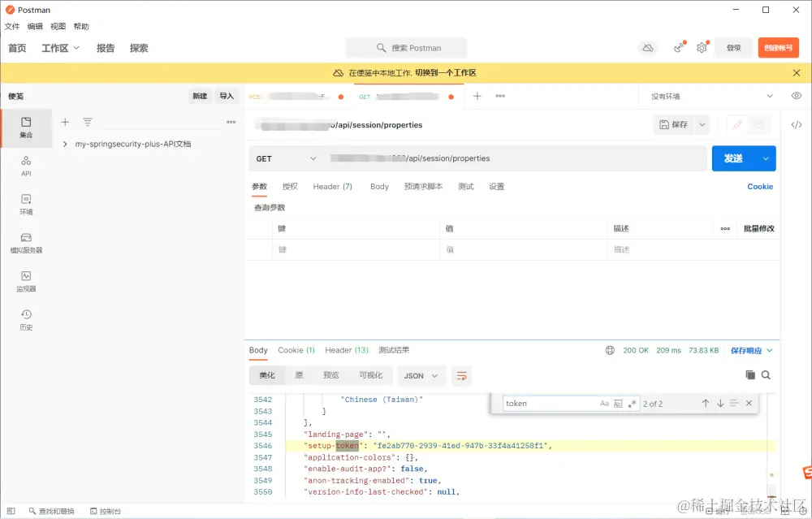Click the search icon in Postman search bar

pyautogui.click(x=381, y=48)
